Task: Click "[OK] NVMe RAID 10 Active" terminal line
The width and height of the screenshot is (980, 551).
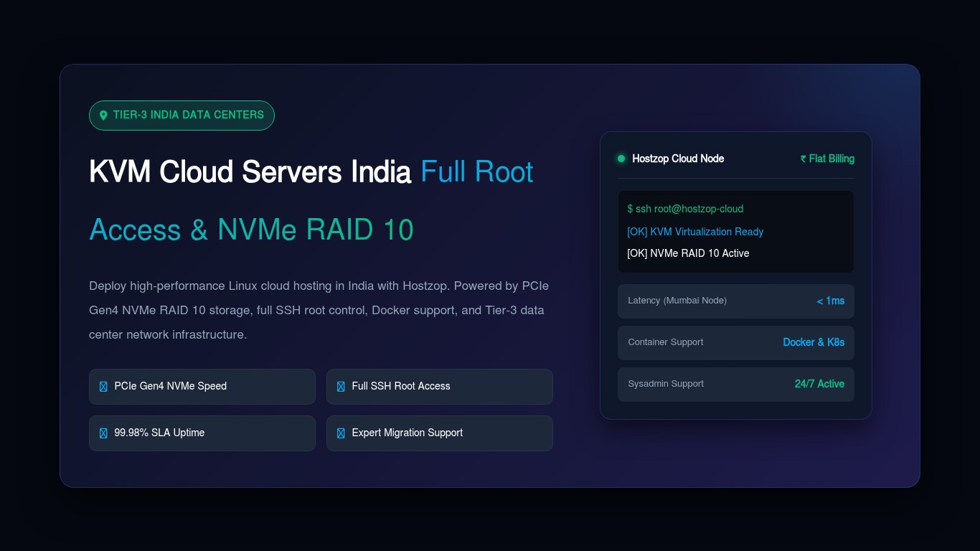Action: tap(688, 253)
